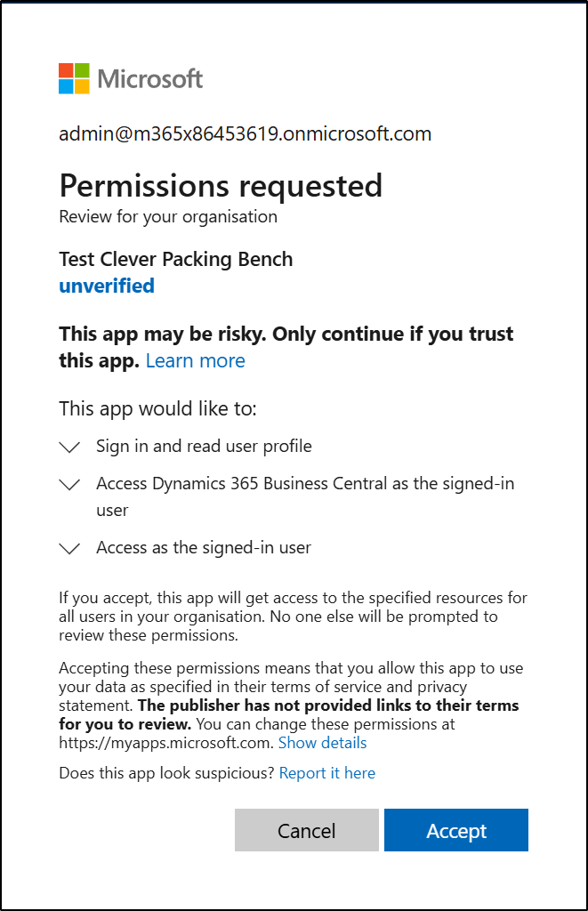This screenshot has width=588, height=911.
Task: Click the Test Clever Packing Bench app name
Action: 176,259
